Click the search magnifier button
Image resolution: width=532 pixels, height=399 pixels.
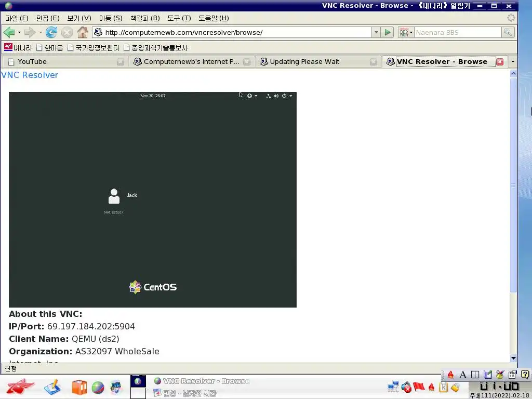click(508, 32)
